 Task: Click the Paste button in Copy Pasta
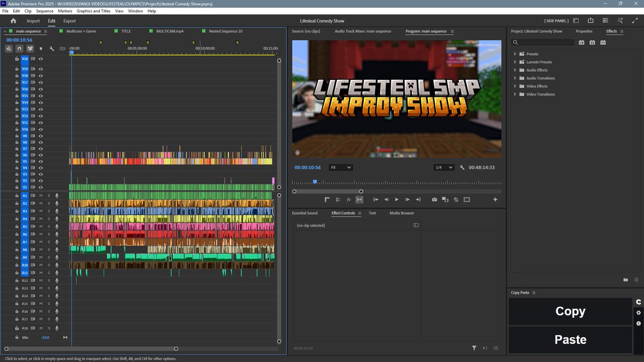click(570, 339)
